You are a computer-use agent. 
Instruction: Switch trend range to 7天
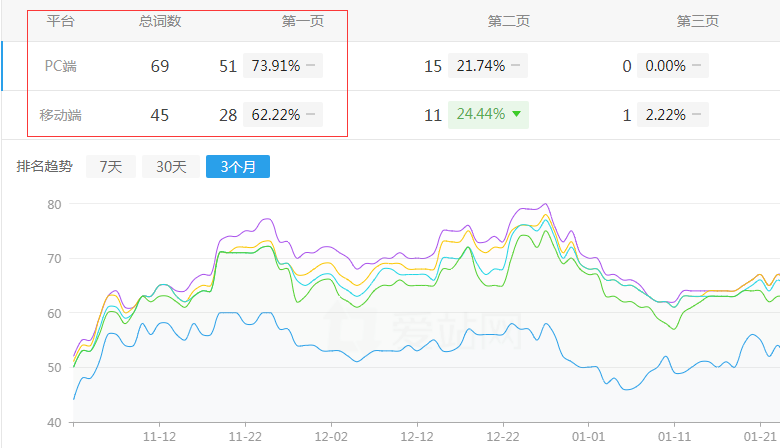[x=110, y=167]
